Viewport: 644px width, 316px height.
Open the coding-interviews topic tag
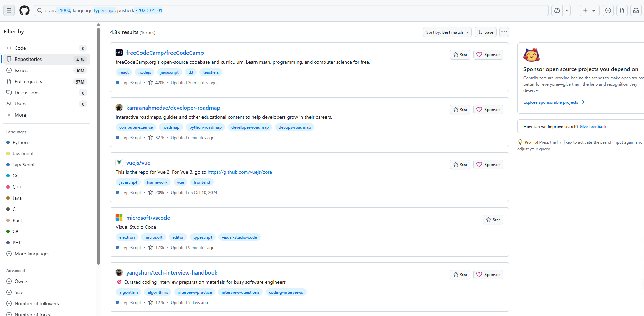point(286,292)
